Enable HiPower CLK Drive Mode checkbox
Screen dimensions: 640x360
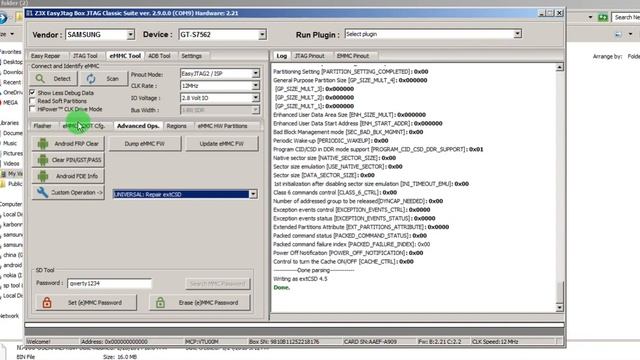32,109
